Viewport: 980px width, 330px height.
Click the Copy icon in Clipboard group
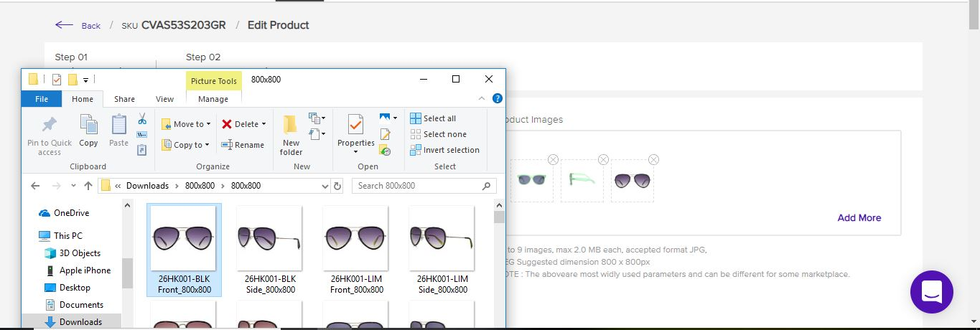[x=88, y=125]
